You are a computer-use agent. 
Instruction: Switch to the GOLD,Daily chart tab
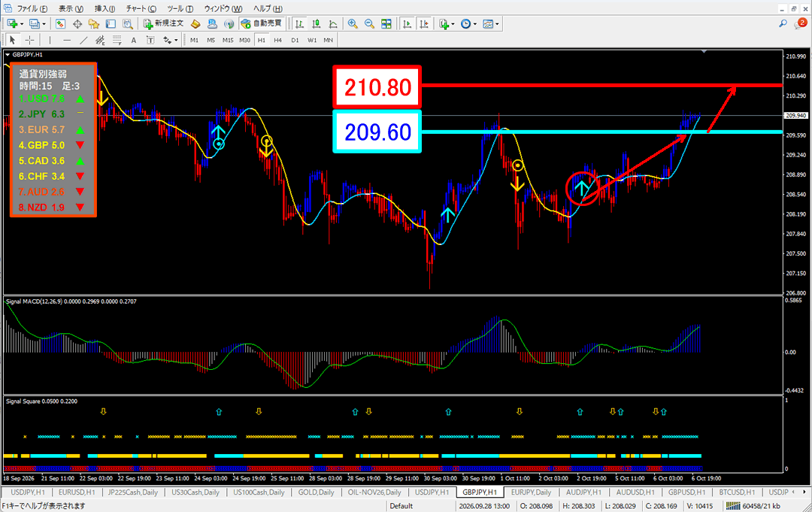(317, 492)
